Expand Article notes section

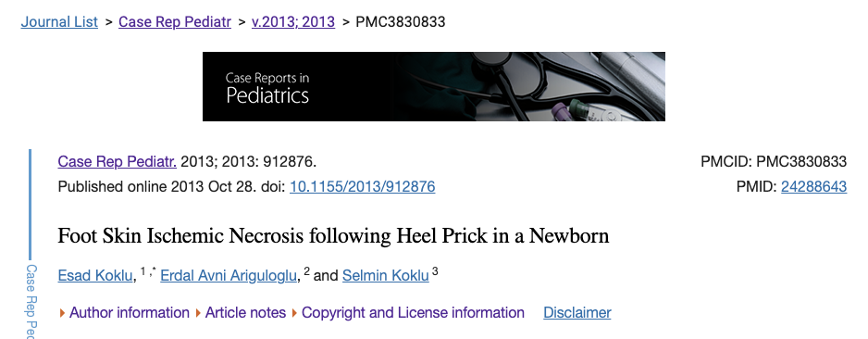246,313
